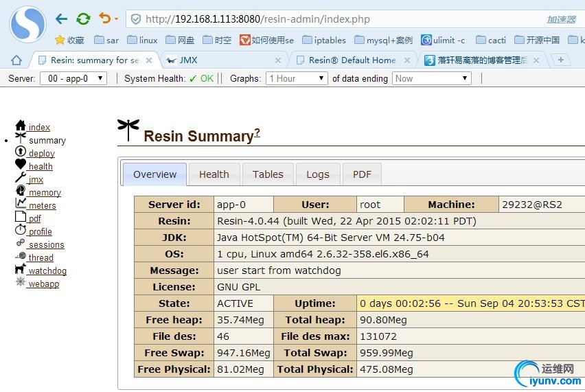Screen dimensions: 585x392
Task: Click the home icon on tab bar
Action: 16,60
